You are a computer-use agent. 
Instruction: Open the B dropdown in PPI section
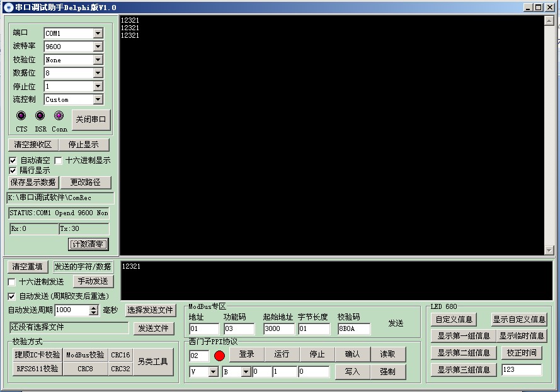point(246,372)
